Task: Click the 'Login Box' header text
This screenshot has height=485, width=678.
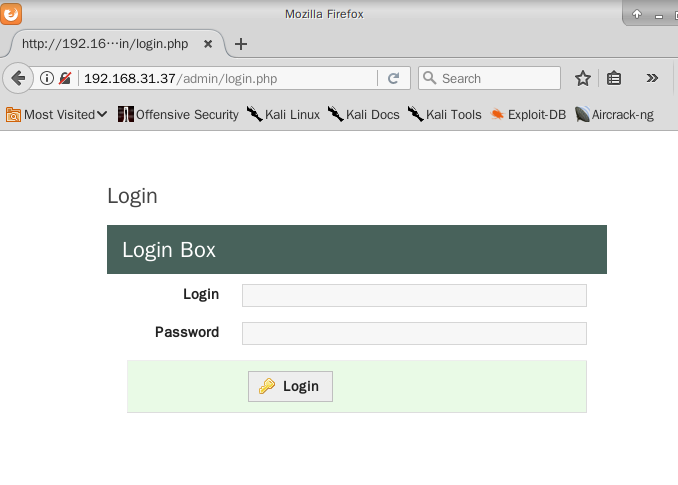Action: tap(169, 250)
